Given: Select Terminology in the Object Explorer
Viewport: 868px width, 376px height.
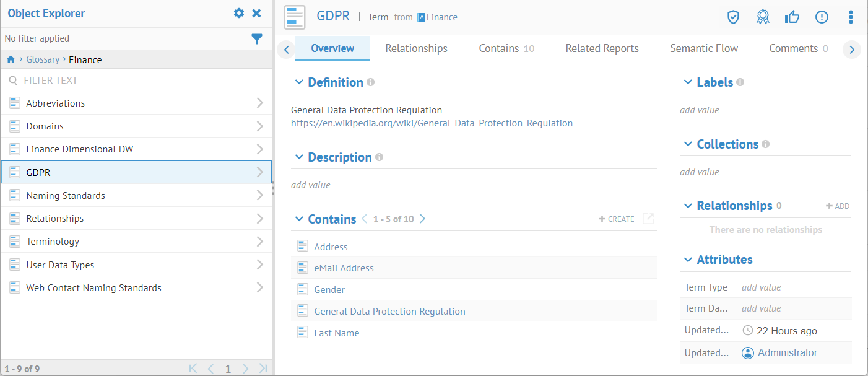Looking at the screenshot, I should [53, 242].
